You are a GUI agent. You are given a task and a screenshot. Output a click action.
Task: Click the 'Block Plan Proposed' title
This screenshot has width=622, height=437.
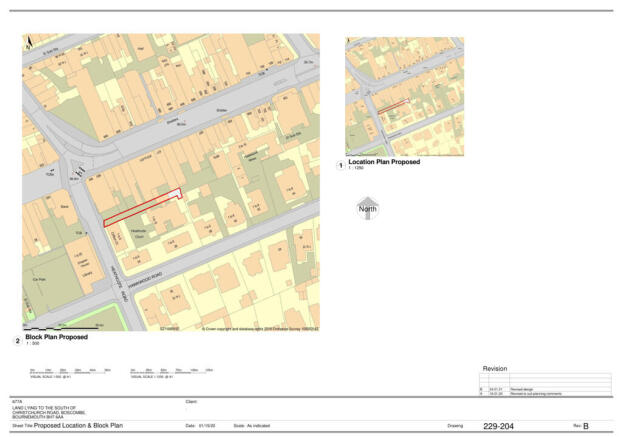coord(57,337)
